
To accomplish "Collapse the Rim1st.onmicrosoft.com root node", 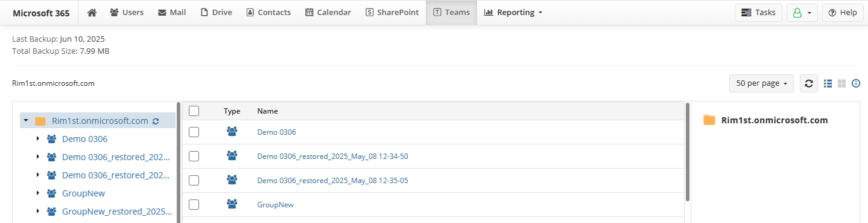I will [x=26, y=121].
